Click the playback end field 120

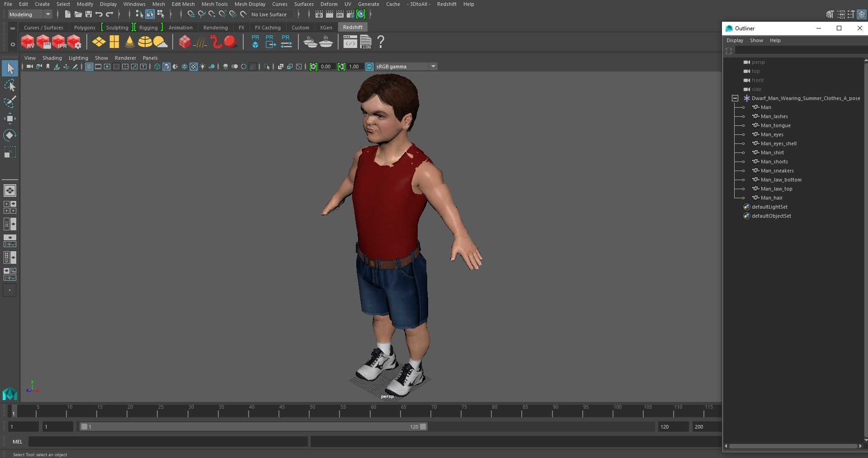(x=673, y=427)
